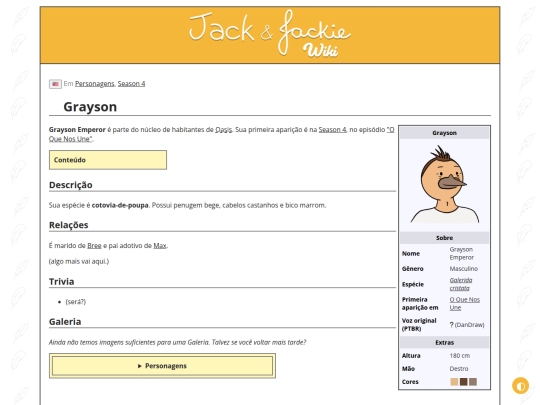The height and width of the screenshot is (405, 540).
Task: Click the "Cores" label in infobox
Action: tap(410, 382)
